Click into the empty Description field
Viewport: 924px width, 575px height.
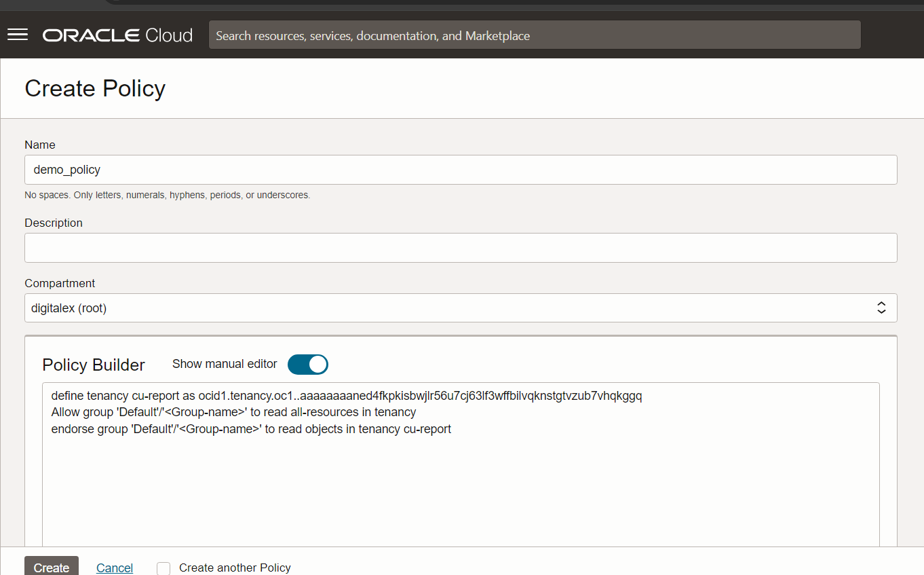point(460,248)
